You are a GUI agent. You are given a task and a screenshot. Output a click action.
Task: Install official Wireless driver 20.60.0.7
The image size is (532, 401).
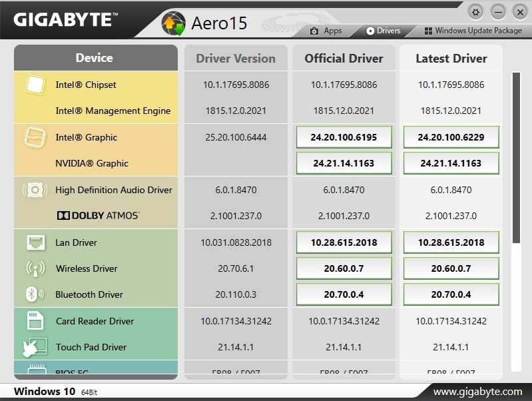(344, 268)
